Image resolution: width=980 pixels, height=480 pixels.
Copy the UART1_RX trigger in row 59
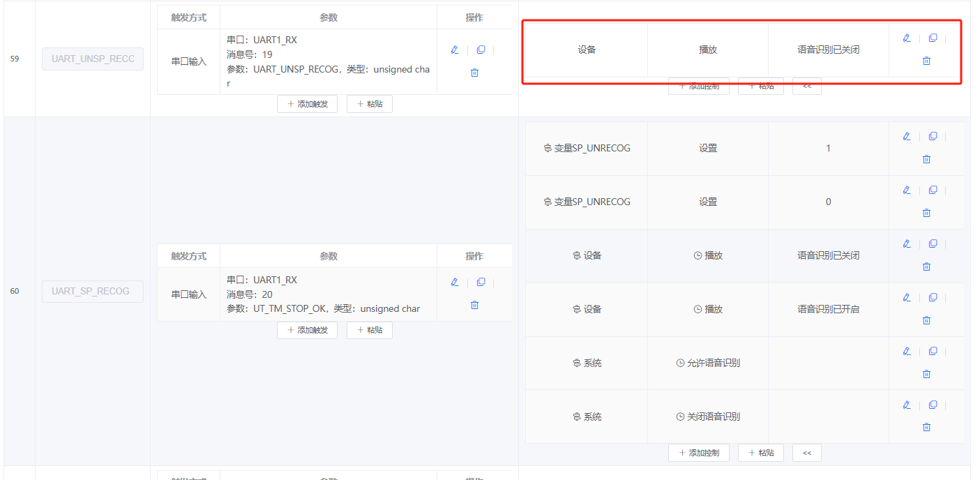click(x=481, y=48)
